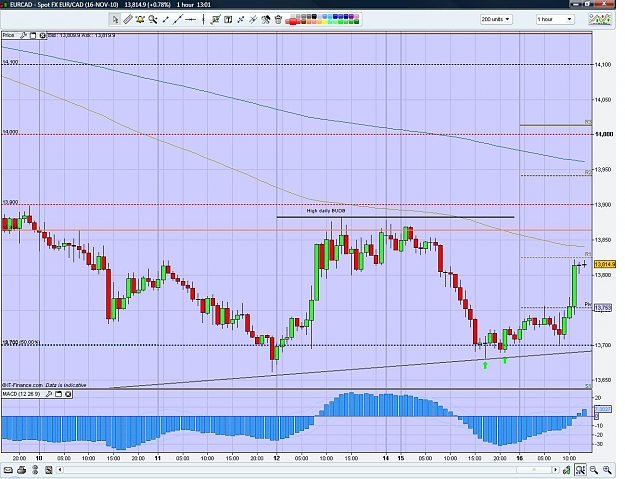Pick the pink color swatch
Screen dimensions: 625x479
click(356, 16)
